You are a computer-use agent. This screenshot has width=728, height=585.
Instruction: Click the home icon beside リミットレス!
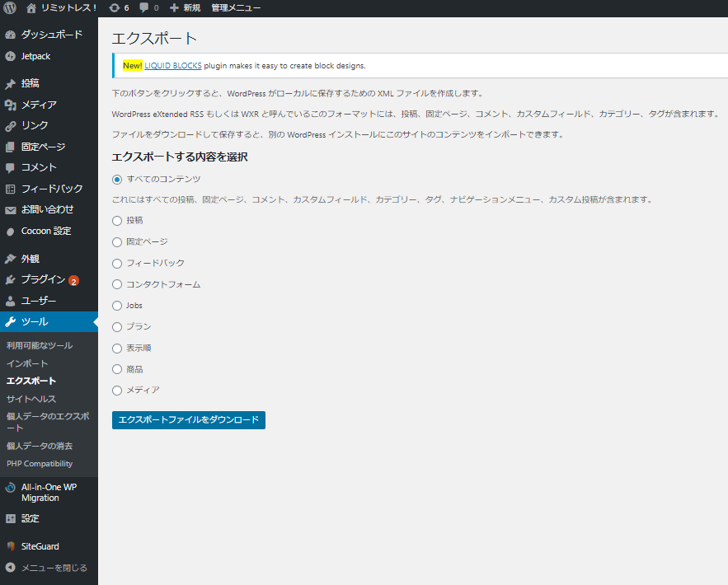click(31, 8)
